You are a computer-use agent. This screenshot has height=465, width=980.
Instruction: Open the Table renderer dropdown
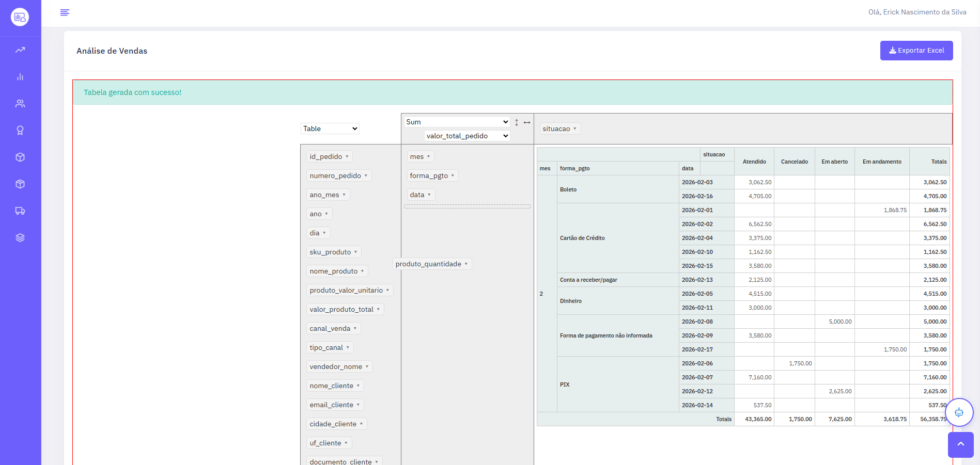click(330, 129)
